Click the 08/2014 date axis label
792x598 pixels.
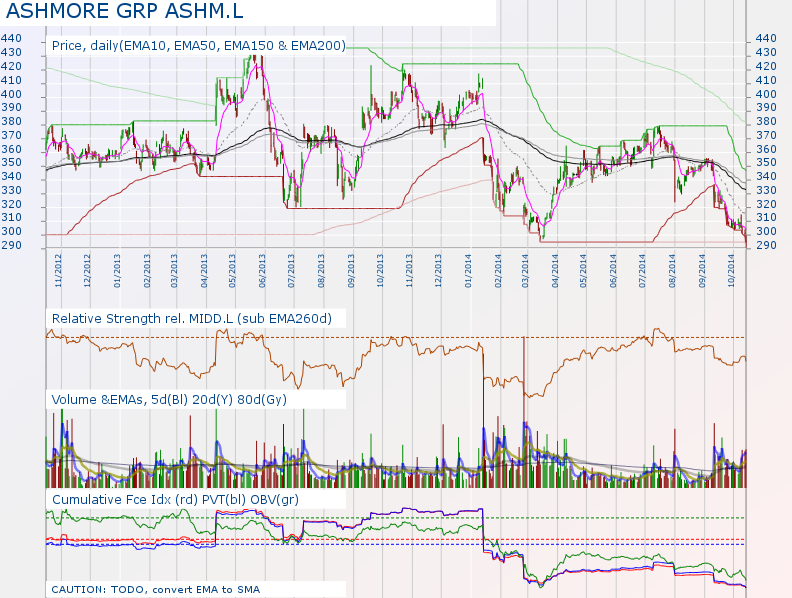coord(672,271)
